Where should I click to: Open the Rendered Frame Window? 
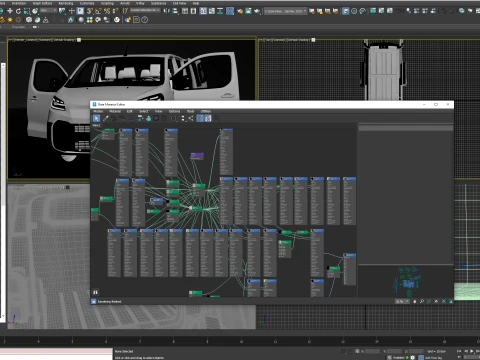pyautogui.click(x=248, y=11)
